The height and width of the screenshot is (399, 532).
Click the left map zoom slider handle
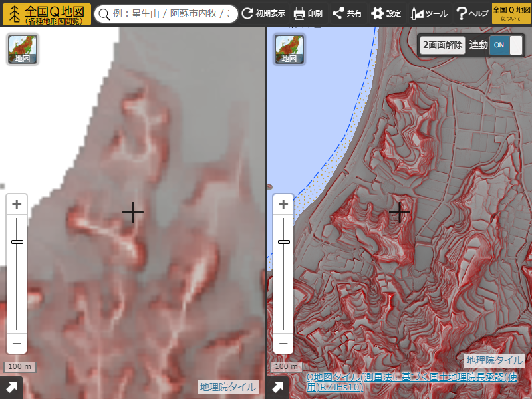coord(17,242)
